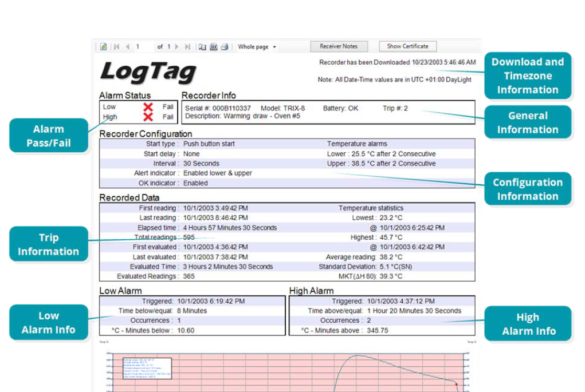
Task: Advance to the next report page
Action: [176, 47]
